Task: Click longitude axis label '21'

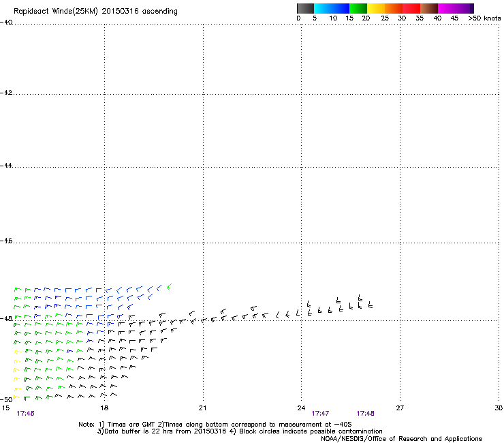Action: coord(202,408)
